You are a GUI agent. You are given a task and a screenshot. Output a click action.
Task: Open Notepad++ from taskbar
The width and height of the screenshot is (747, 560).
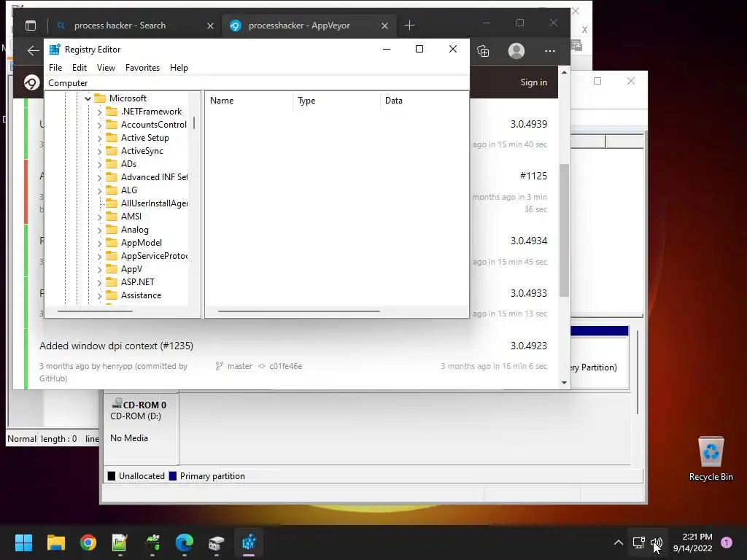point(120,542)
